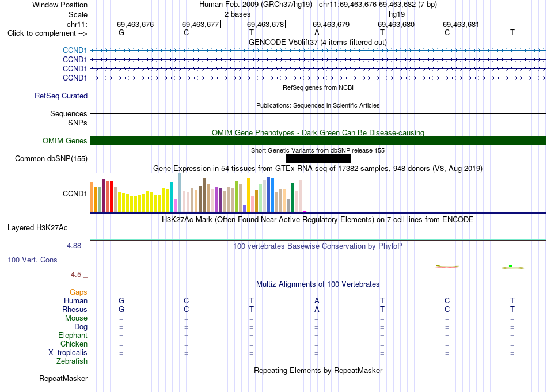This screenshot has height=392, width=547.
Task: Open 'Publications: Sequences in Scientific Articles' title
Action: point(318,105)
